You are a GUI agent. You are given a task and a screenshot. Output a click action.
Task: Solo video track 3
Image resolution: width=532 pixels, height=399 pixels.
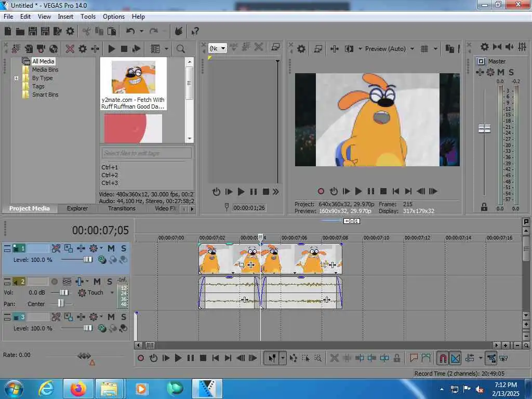click(124, 317)
